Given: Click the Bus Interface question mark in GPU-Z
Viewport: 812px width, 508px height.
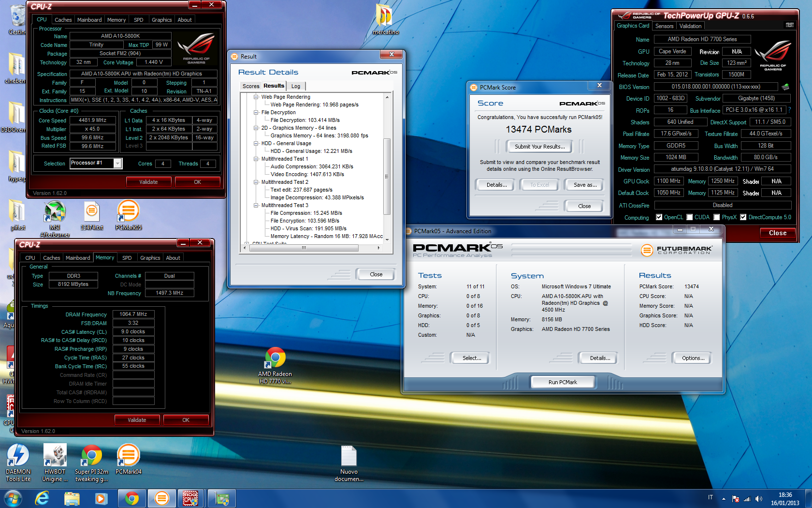Looking at the screenshot, I should click(789, 110).
